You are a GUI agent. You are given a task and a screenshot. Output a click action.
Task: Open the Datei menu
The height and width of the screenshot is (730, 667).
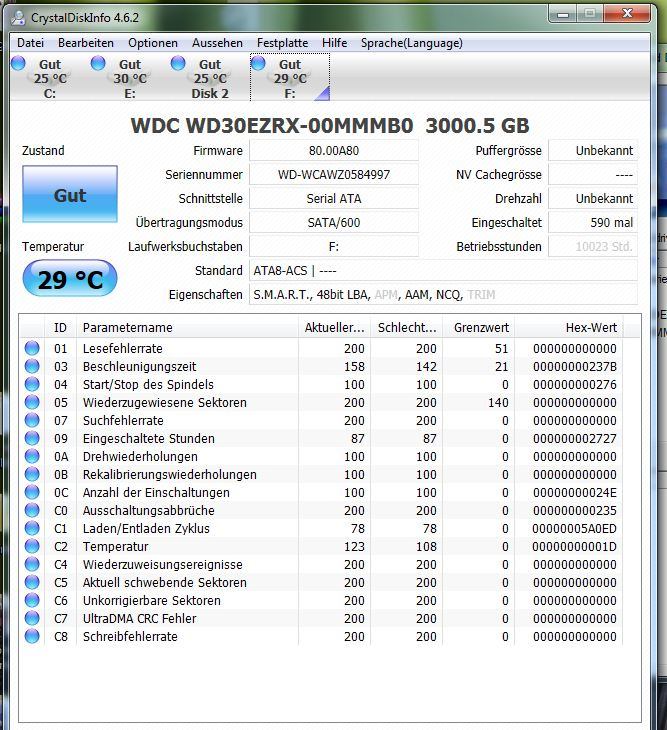tap(30, 43)
